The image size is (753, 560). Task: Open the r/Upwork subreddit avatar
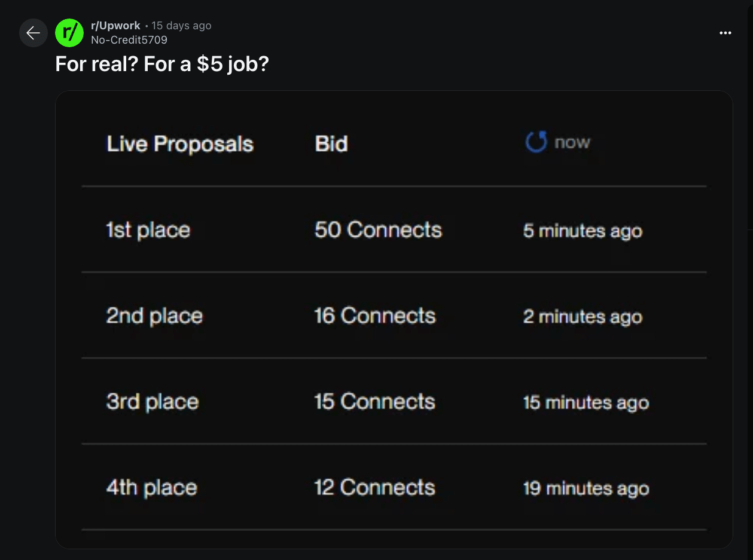pyautogui.click(x=69, y=33)
